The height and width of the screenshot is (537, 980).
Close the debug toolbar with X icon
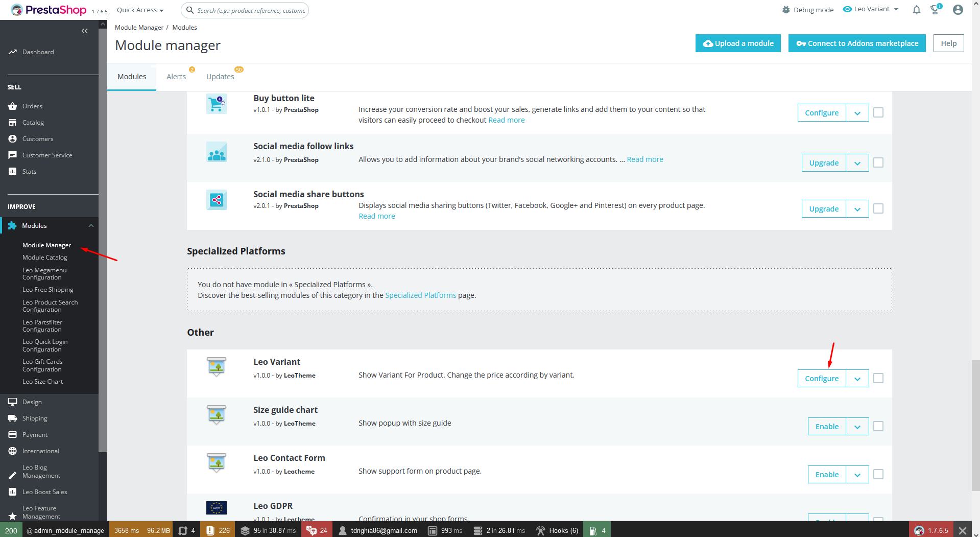(x=963, y=530)
